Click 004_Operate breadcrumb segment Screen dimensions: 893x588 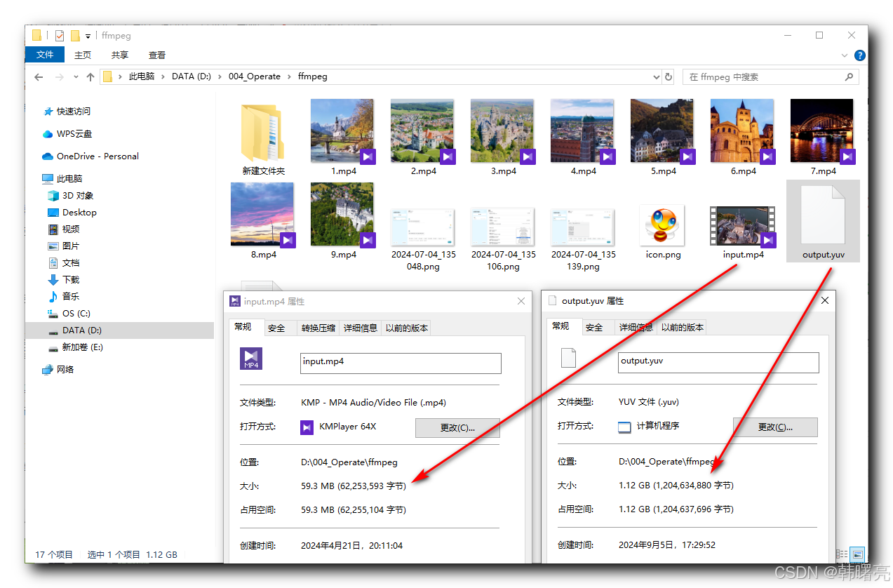[x=254, y=76]
